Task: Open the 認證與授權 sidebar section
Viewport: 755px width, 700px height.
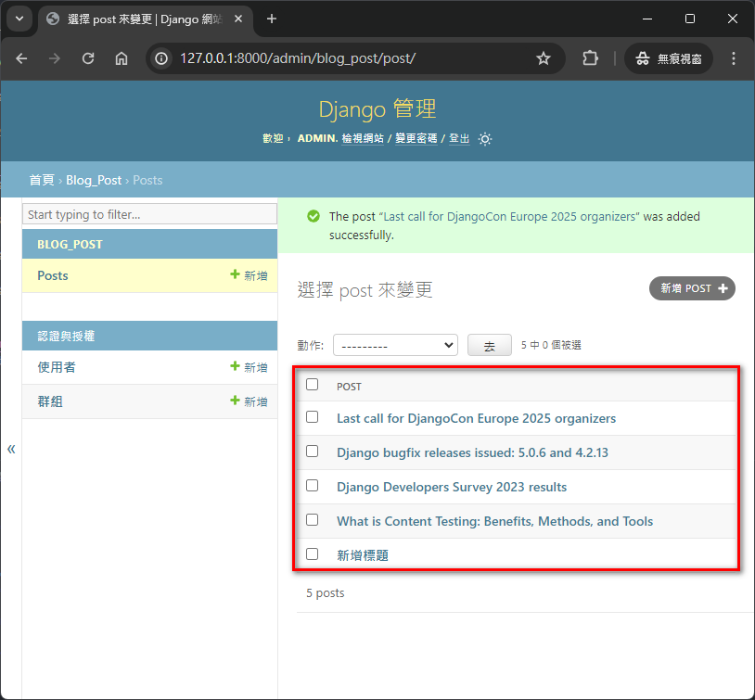Action: coord(66,336)
